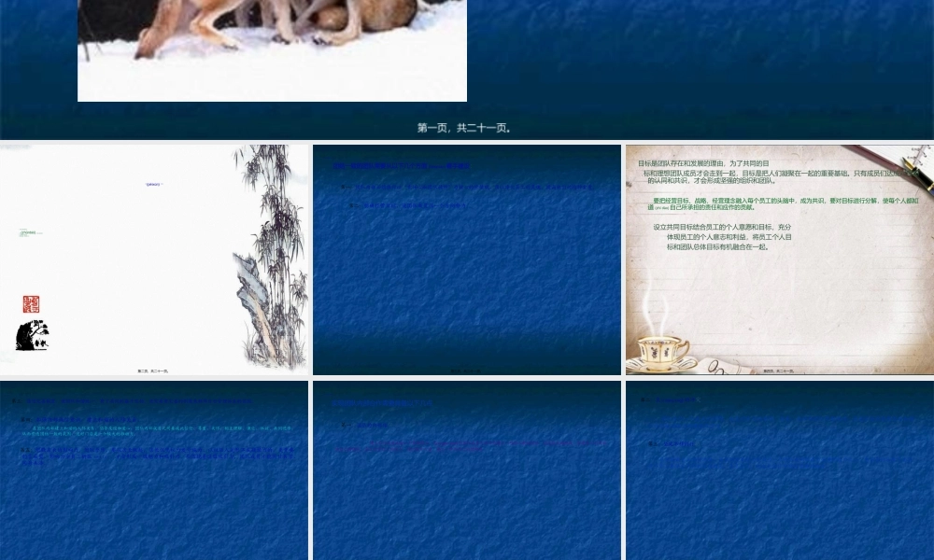Screen dimensions: 934x560
Task: Open the blue slide in the middle row
Action: [467, 280]
